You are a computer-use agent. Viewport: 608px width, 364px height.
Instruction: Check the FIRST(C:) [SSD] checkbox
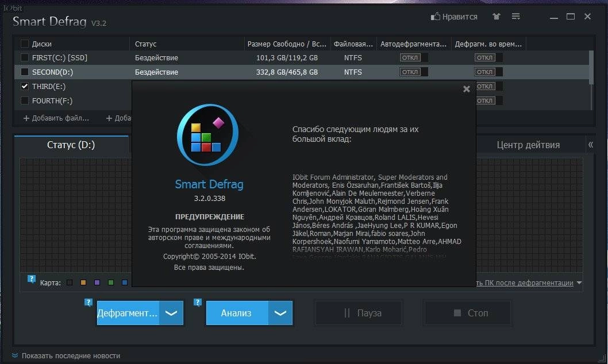pyautogui.click(x=25, y=57)
